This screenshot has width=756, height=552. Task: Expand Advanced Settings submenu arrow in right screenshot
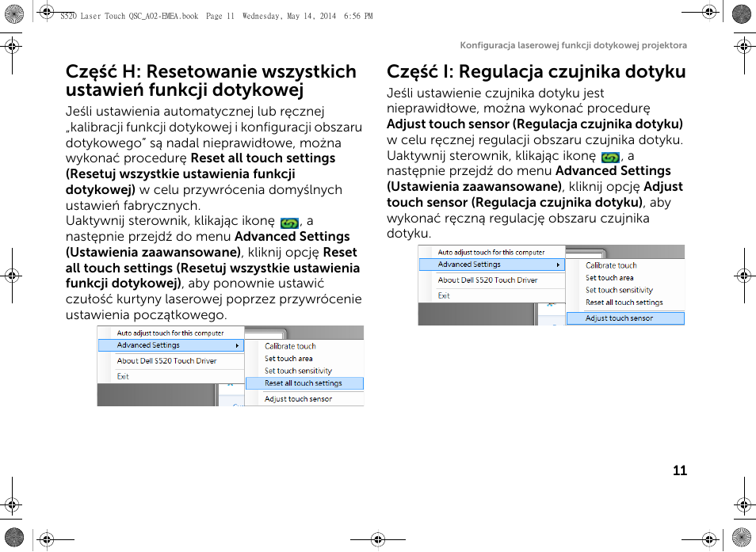[x=558, y=265]
